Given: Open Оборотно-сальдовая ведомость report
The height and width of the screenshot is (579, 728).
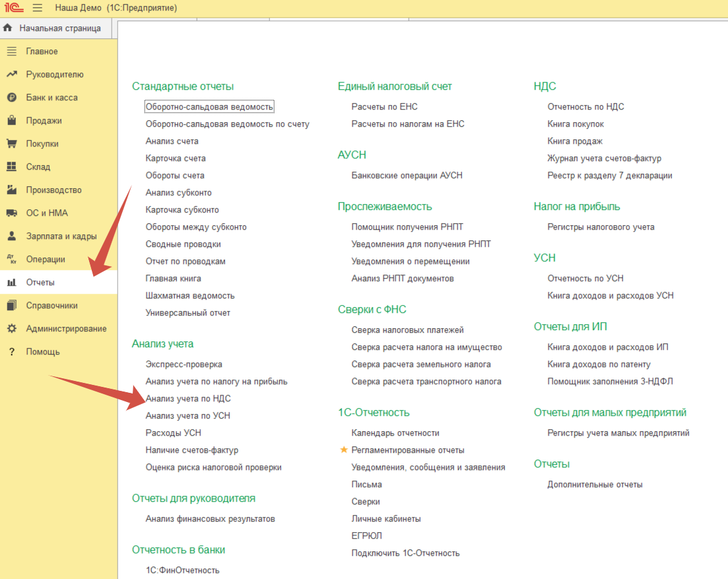Looking at the screenshot, I should (x=209, y=107).
